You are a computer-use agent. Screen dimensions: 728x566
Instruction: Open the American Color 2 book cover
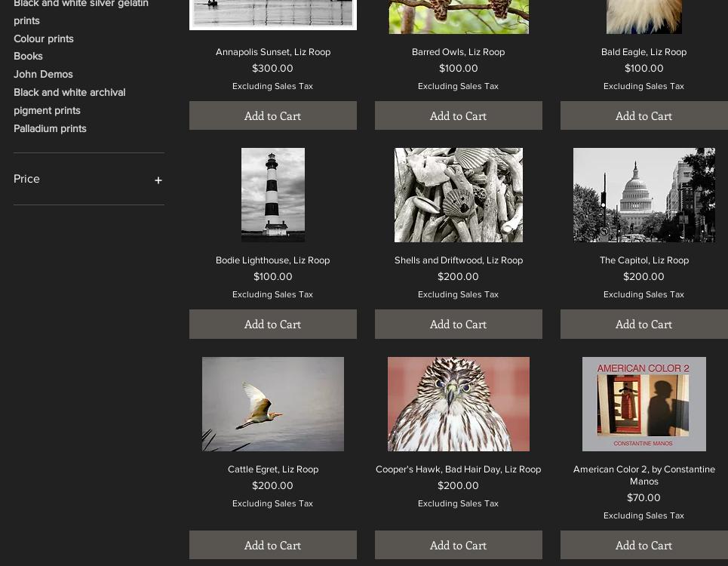pos(644,404)
